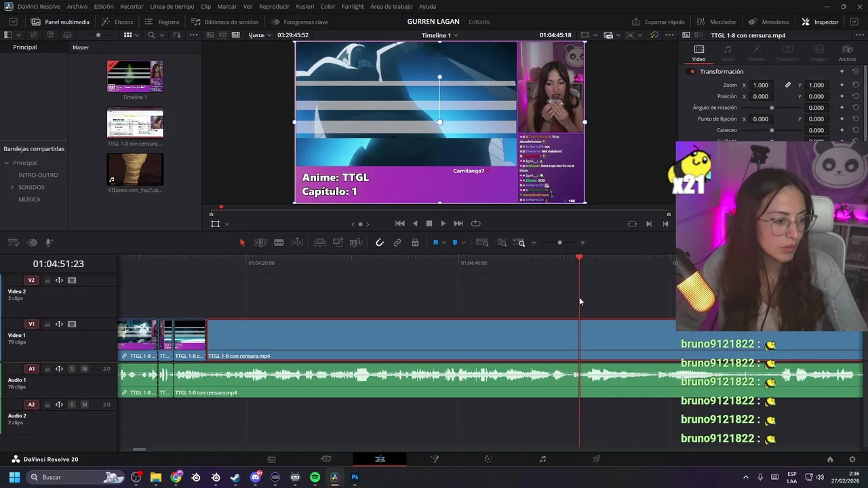Toggle Position Lock padlock icon
The height and width of the screenshot is (488, 868).
(415, 243)
